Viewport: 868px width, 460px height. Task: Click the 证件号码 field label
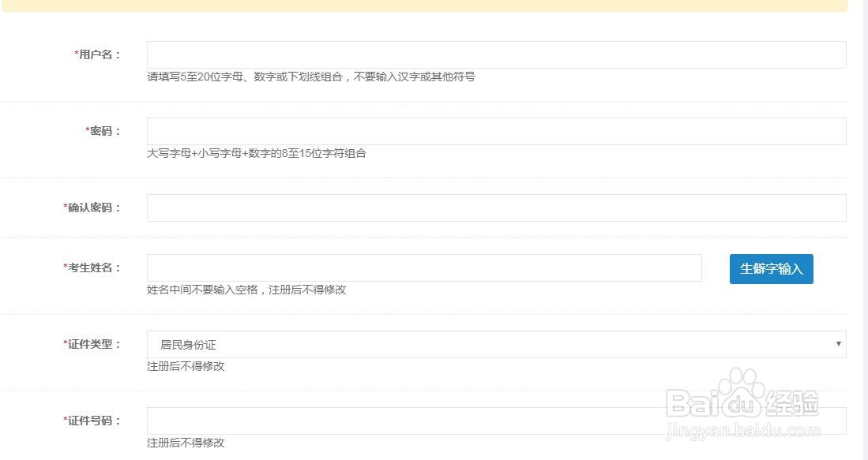89,421
